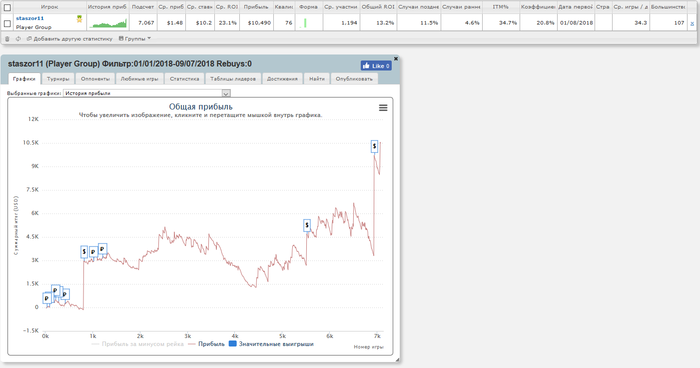The height and width of the screenshot is (368, 700).
Task: Click the Общая прибыль chart title
Action: tap(200, 106)
